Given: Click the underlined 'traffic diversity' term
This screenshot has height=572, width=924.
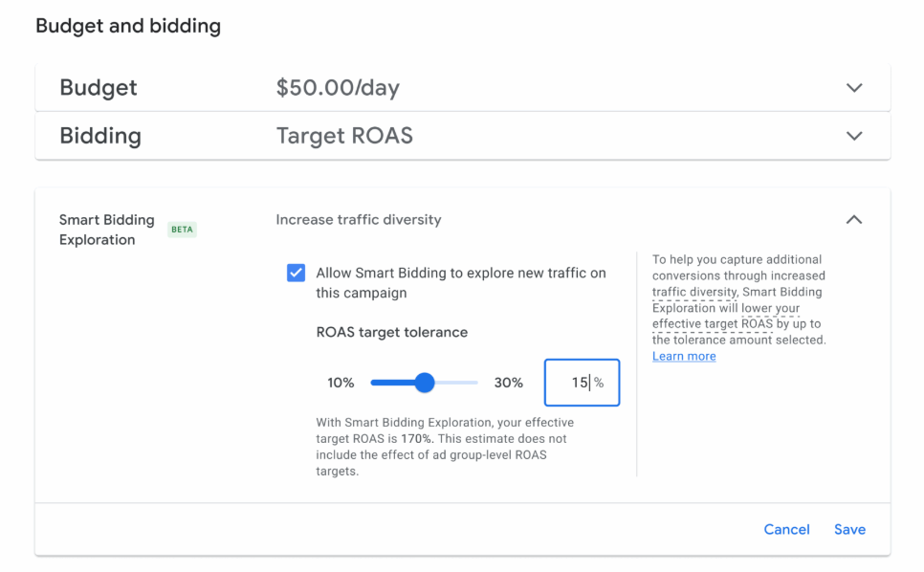Looking at the screenshot, I should [x=694, y=292].
